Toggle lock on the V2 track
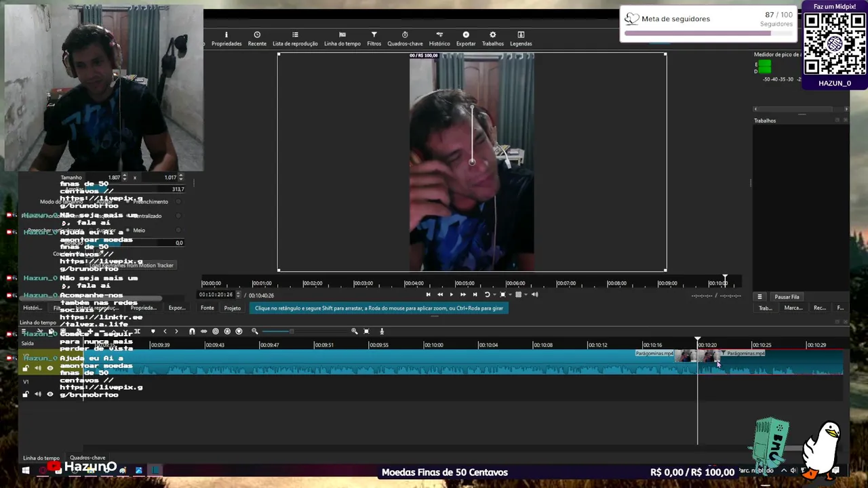868x488 pixels. tap(26, 368)
